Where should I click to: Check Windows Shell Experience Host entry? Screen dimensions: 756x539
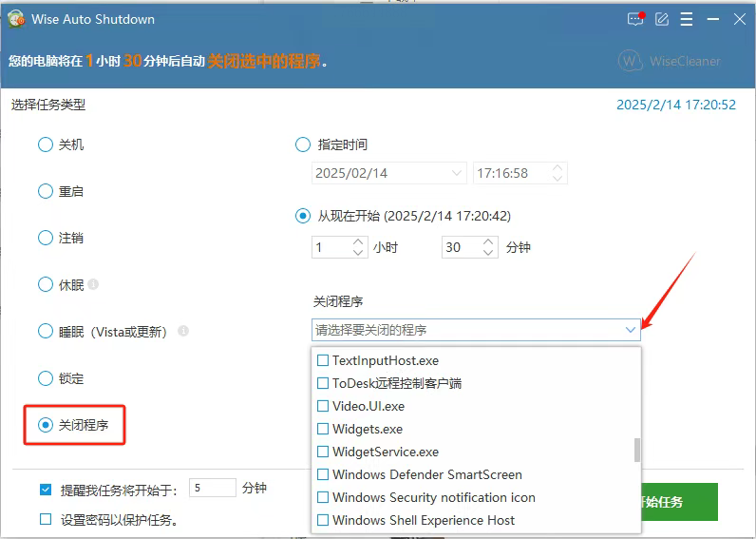click(x=323, y=520)
